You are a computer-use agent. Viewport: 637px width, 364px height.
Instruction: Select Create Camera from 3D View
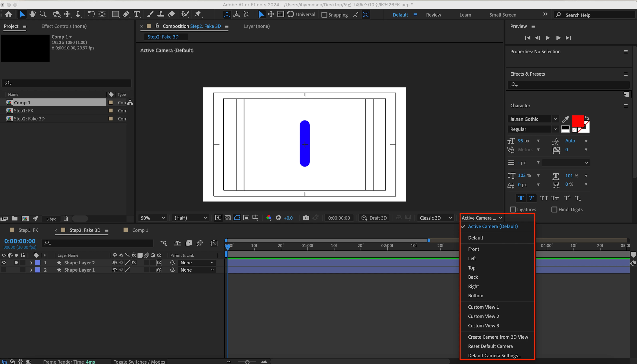pos(498,337)
